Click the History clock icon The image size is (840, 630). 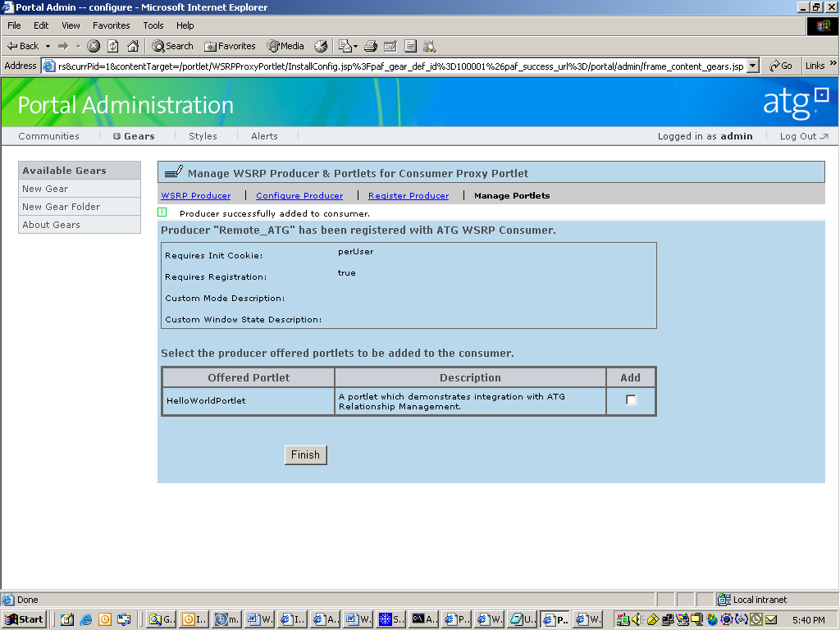point(321,46)
